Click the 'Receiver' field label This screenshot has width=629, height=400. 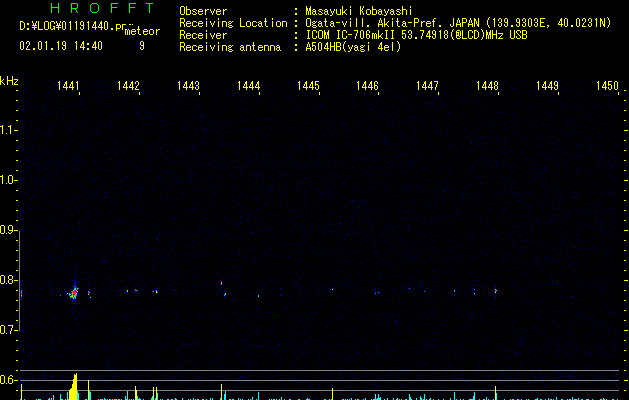point(203,35)
